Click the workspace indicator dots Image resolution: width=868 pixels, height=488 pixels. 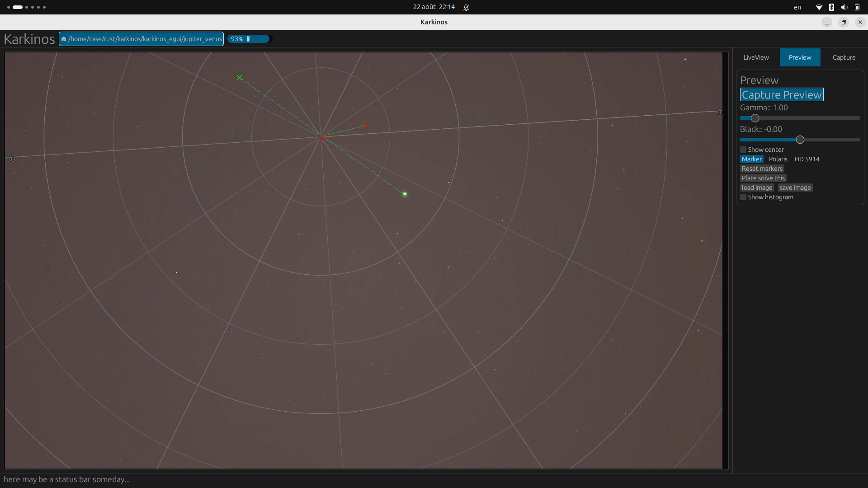click(x=26, y=7)
